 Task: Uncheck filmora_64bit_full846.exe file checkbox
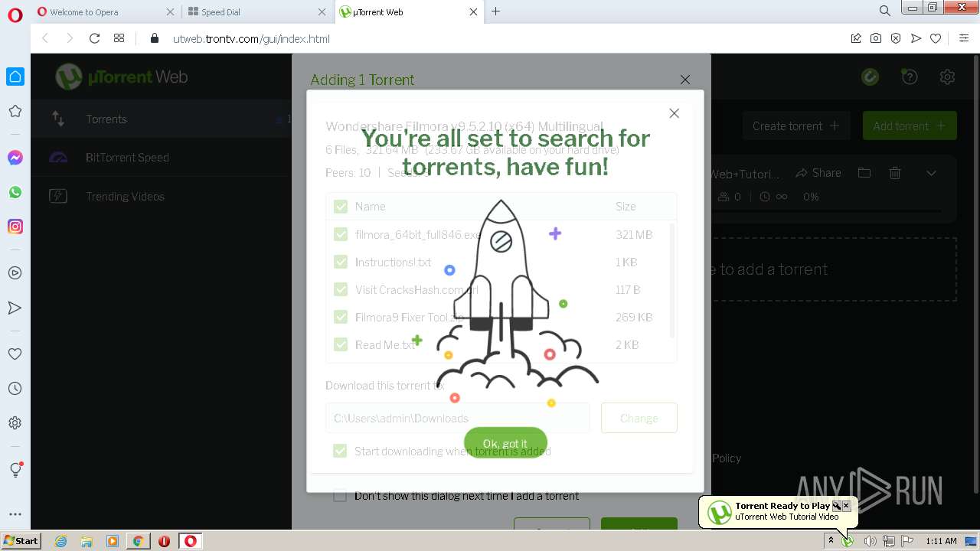(341, 234)
